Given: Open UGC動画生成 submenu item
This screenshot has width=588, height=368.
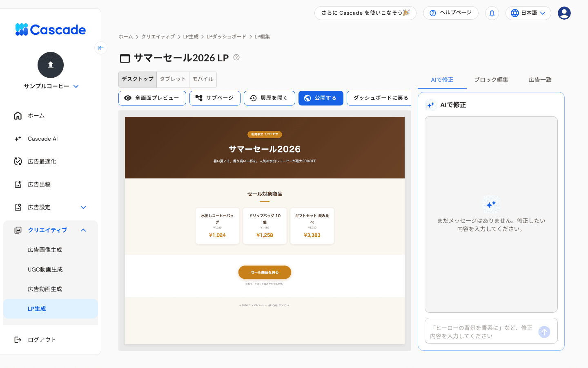Looking at the screenshot, I should coord(51,269).
